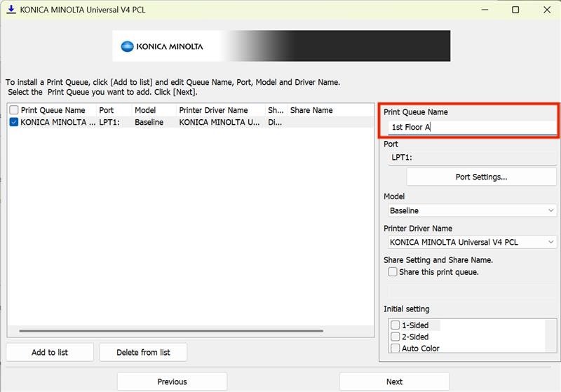
Task: Minimize the installer window
Action: tap(485, 10)
